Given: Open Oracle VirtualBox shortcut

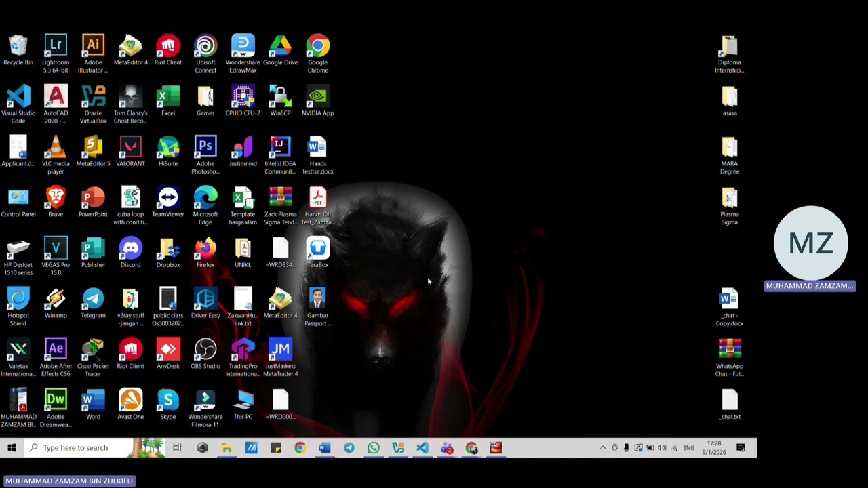Looking at the screenshot, I should 93,105.
